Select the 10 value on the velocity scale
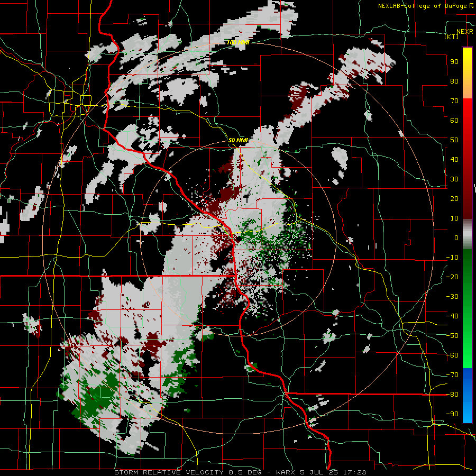The height and width of the screenshot is (476, 476). pyautogui.click(x=454, y=218)
